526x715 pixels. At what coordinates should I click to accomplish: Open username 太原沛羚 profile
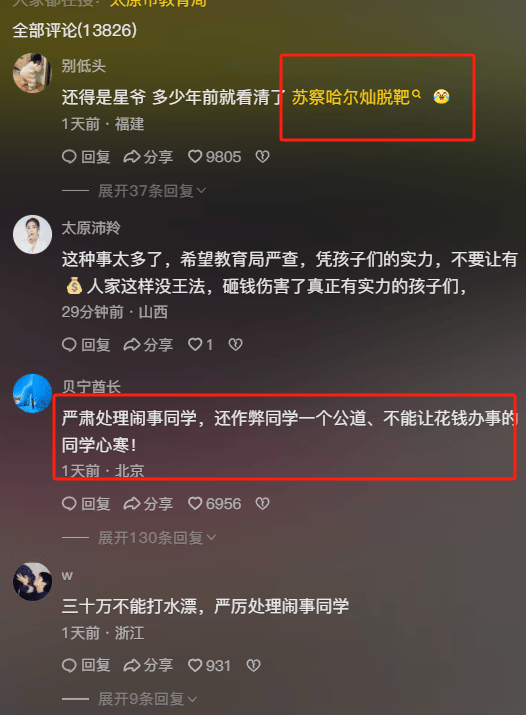coord(91,228)
